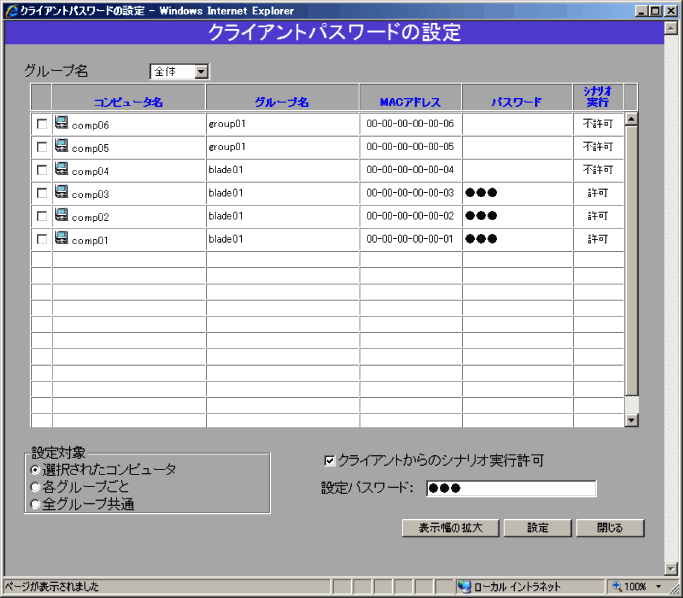The image size is (683, 598).
Task: Check the comp04 row checkbox
Action: point(42,170)
